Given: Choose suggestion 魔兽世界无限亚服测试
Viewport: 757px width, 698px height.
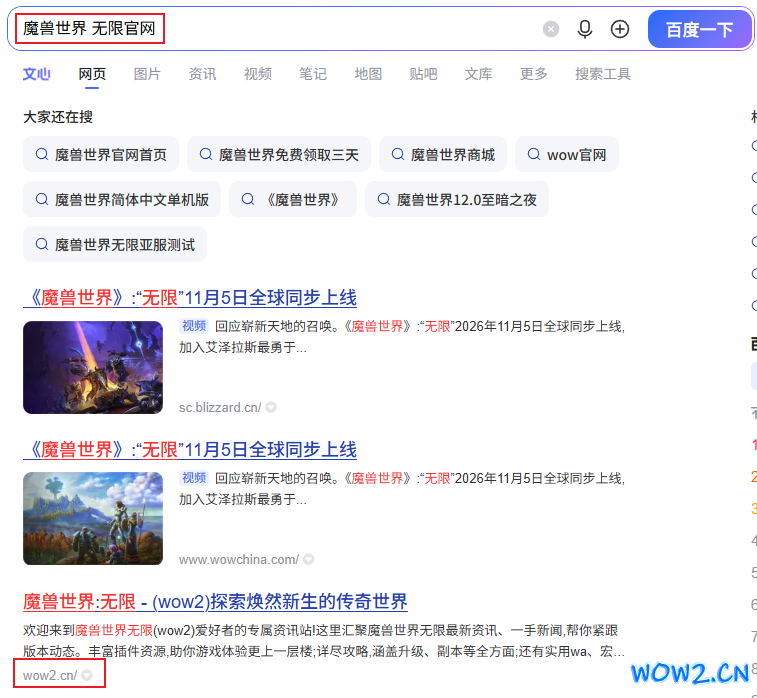Looking at the screenshot, I should tap(115, 244).
